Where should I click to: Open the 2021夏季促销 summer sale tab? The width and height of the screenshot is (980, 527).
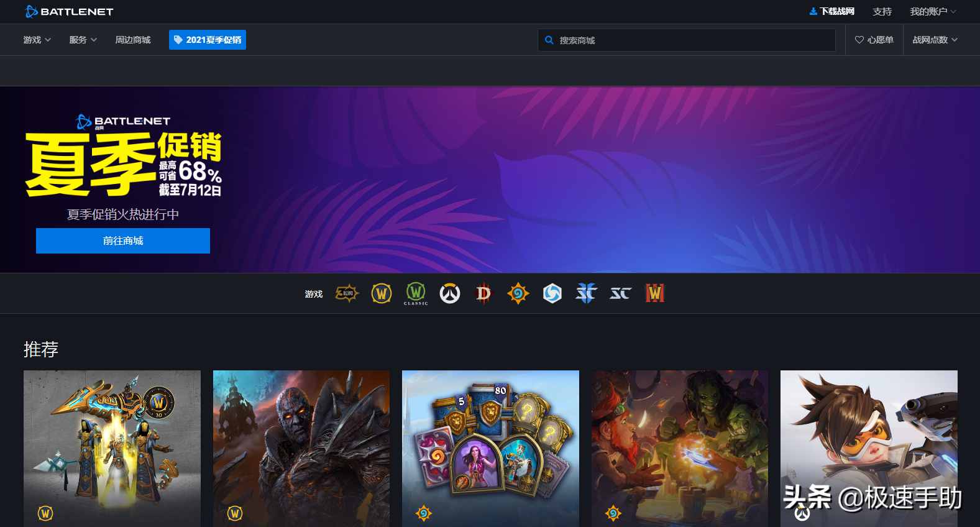208,40
